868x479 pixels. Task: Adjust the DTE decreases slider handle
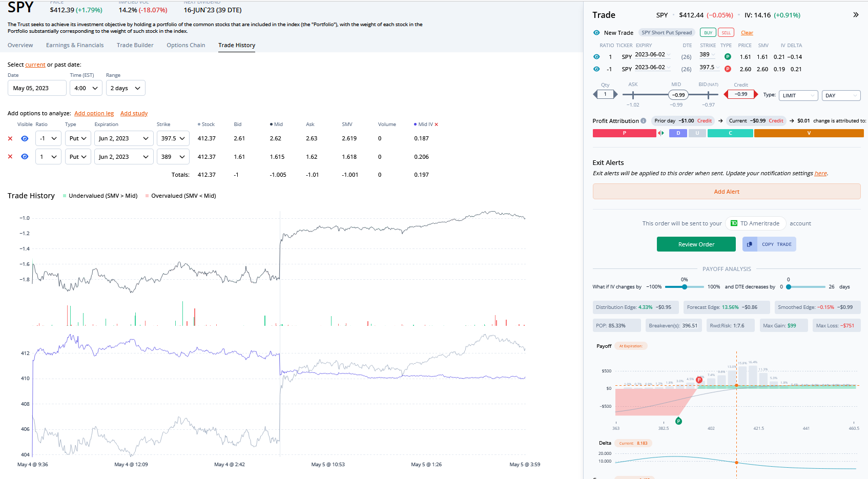coord(789,287)
